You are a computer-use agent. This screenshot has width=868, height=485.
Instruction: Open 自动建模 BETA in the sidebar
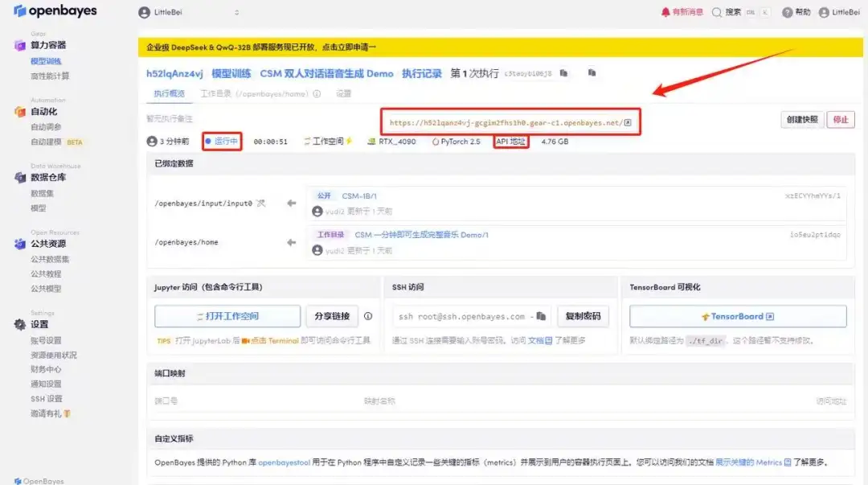coord(56,142)
